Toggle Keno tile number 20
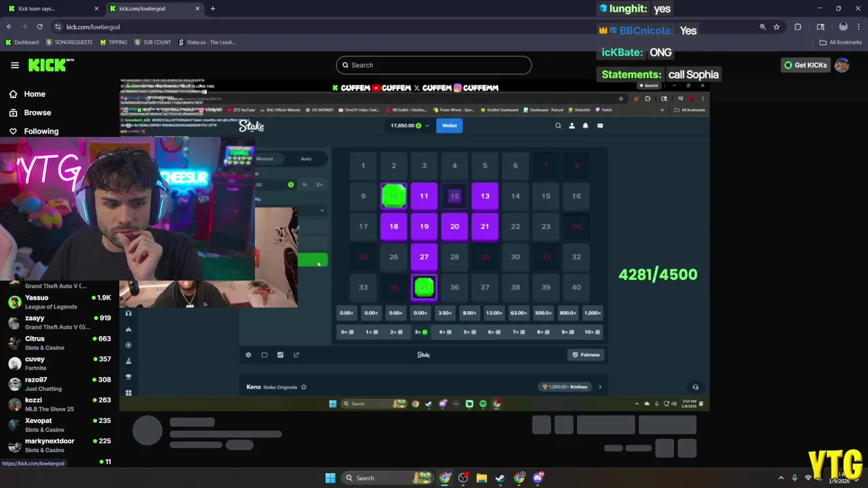The width and height of the screenshot is (868, 488). pyautogui.click(x=454, y=226)
